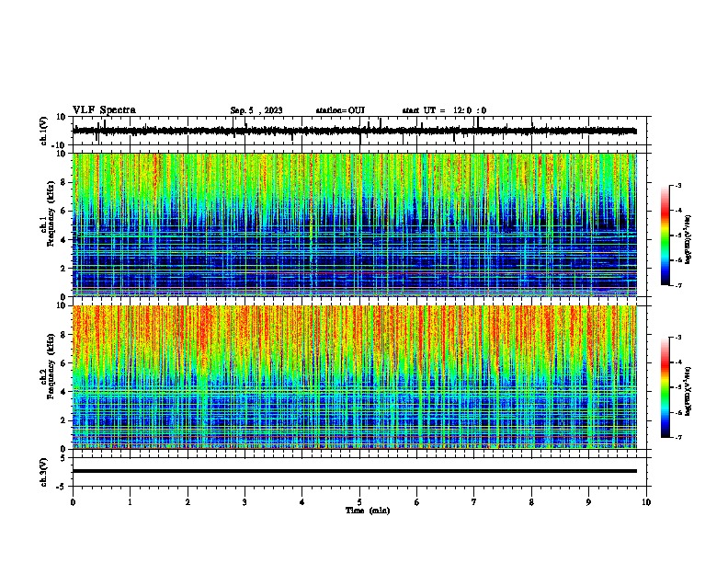
Task: Click the "3" time tick label
Action: click(x=245, y=501)
